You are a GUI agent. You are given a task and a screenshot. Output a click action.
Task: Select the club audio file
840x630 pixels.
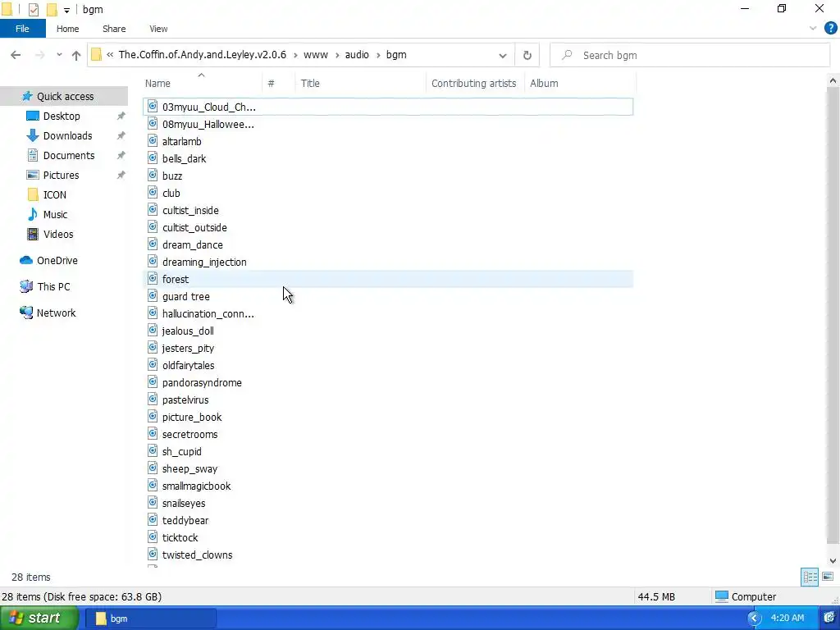[171, 193]
